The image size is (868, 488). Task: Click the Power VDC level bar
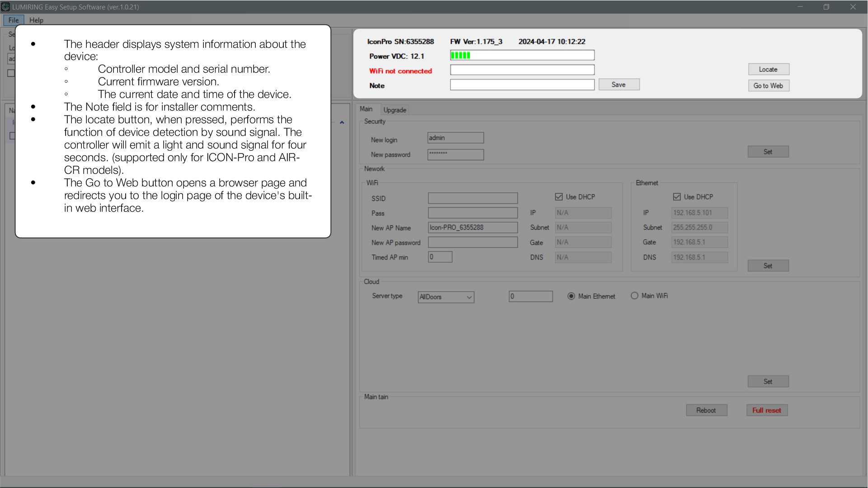(522, 55)
